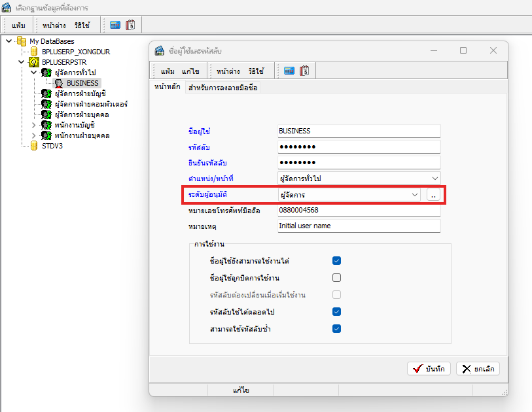Open the แก้ไข menu in dialog
The image size is (532, 412).
coord(190,71)
